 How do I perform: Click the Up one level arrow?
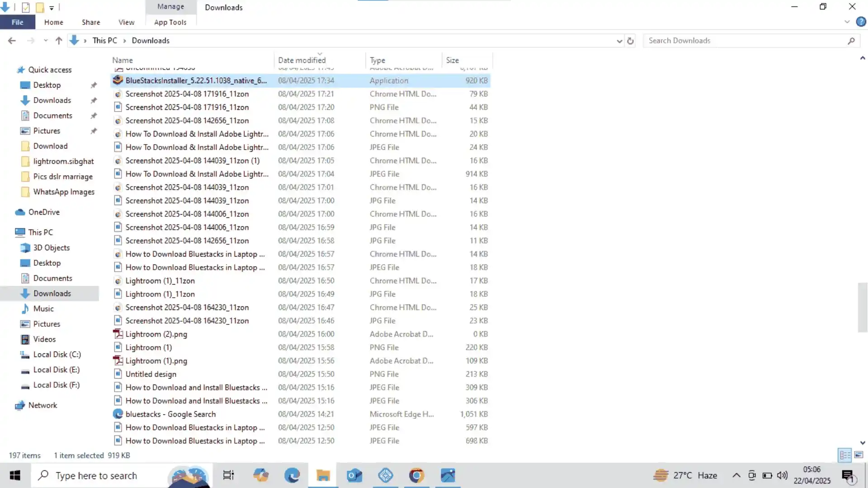59,41
